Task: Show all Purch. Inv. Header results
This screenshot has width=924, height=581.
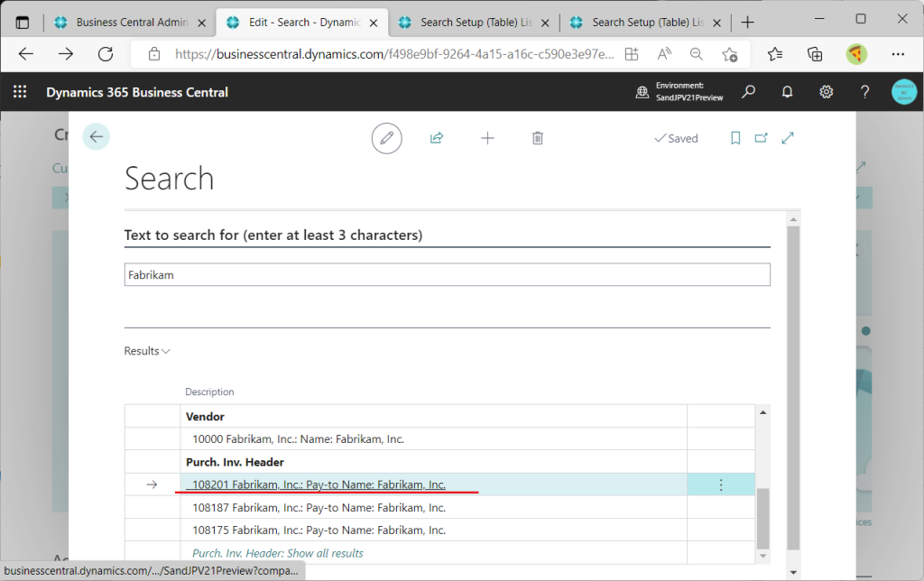Action: [x=278, y=553]
